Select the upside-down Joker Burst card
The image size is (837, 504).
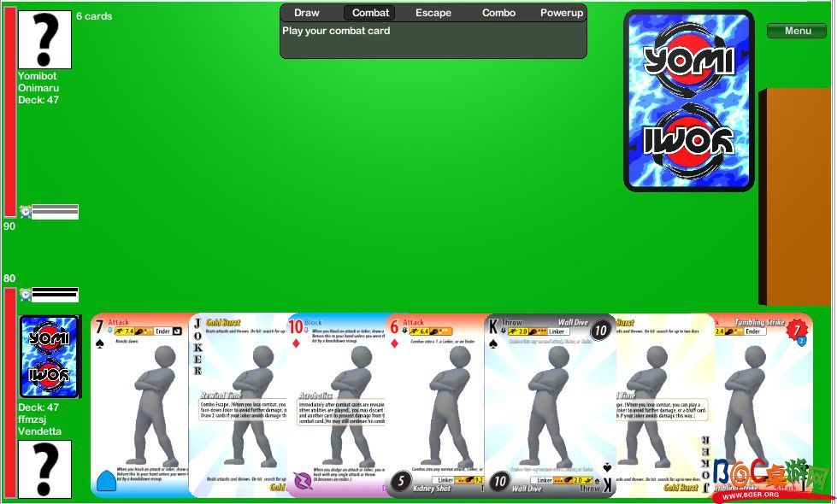665,405
